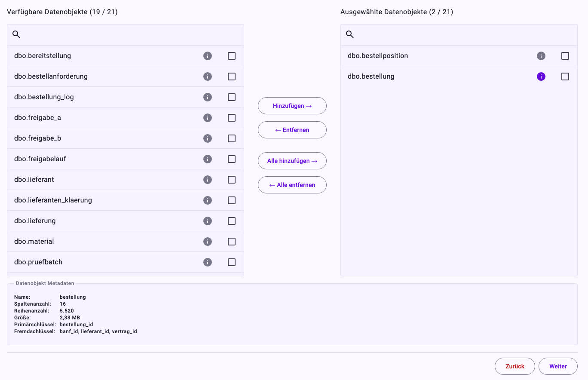The image size is (588, 380).
Task: Select dbo.freigabelauf row text
Action: 40,159
